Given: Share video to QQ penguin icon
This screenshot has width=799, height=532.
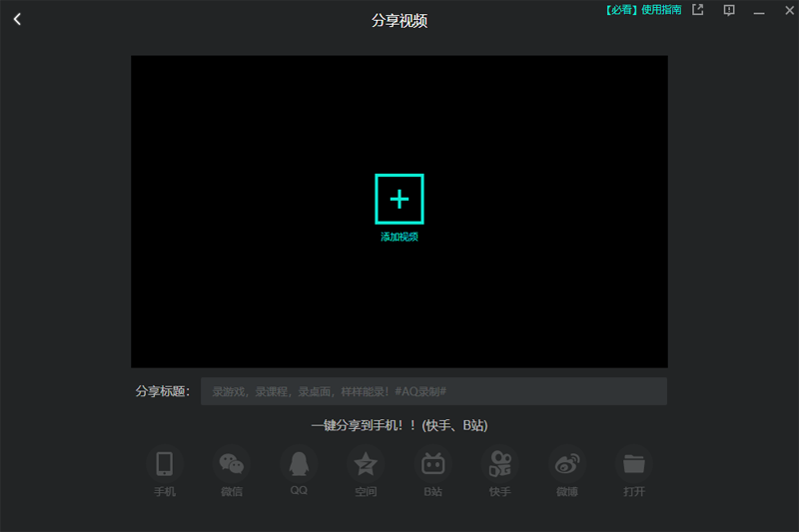Looking at the screenshot, I should (x=299, y=464).
